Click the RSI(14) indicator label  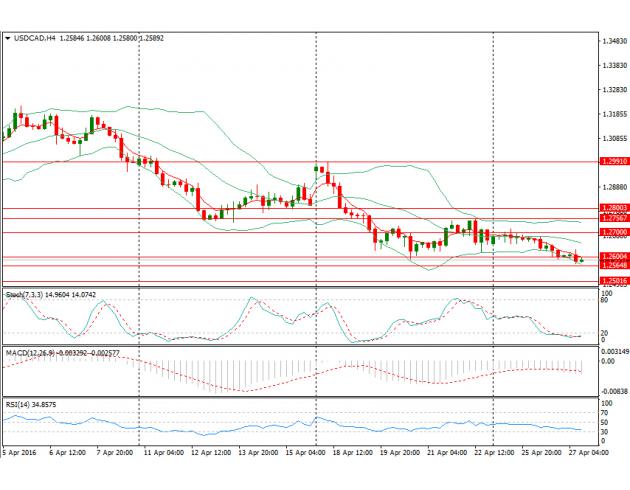point(18,401)
